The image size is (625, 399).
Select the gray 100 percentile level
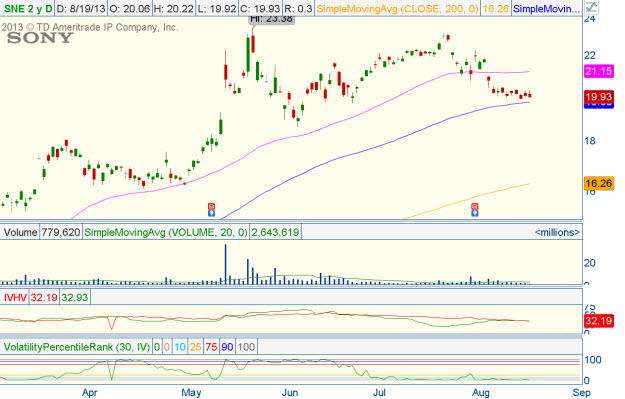(x=246, y=347)
